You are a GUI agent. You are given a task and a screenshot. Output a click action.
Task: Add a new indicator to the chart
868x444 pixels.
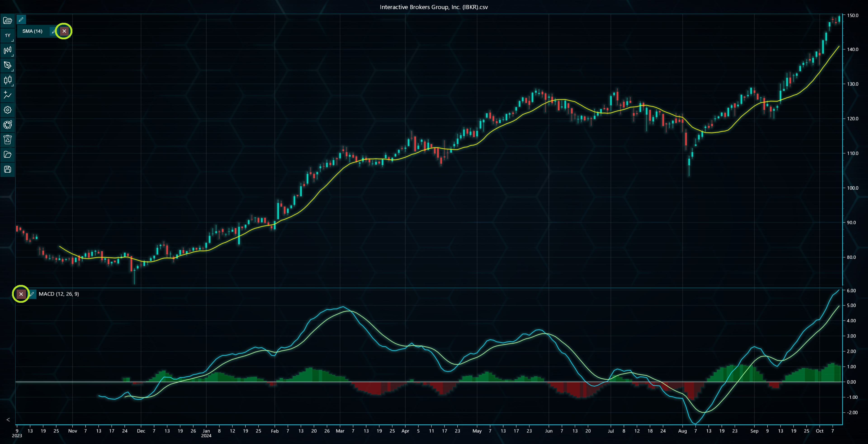click(x=7, y=95)
